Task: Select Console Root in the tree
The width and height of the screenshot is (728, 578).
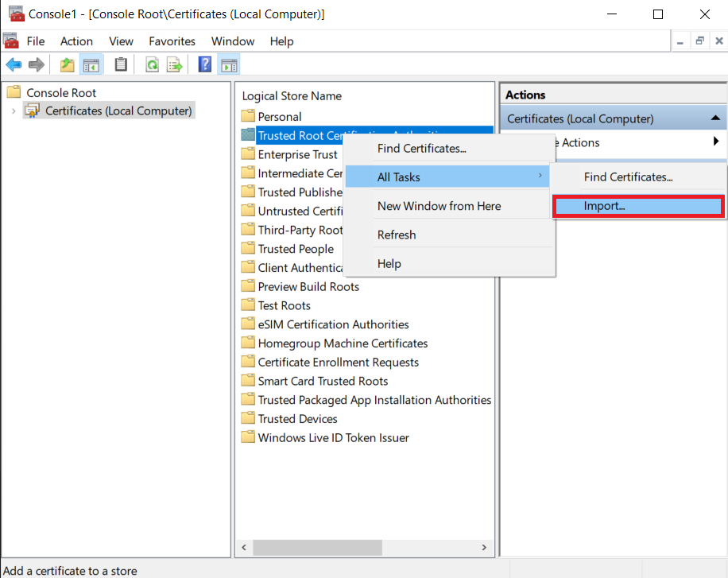Action: click(x=61, y=92)
